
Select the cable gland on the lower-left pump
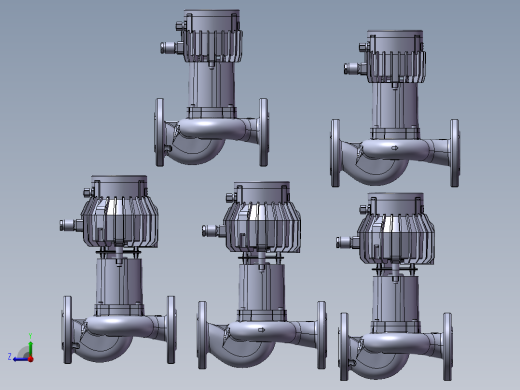[x=71, y=225]
